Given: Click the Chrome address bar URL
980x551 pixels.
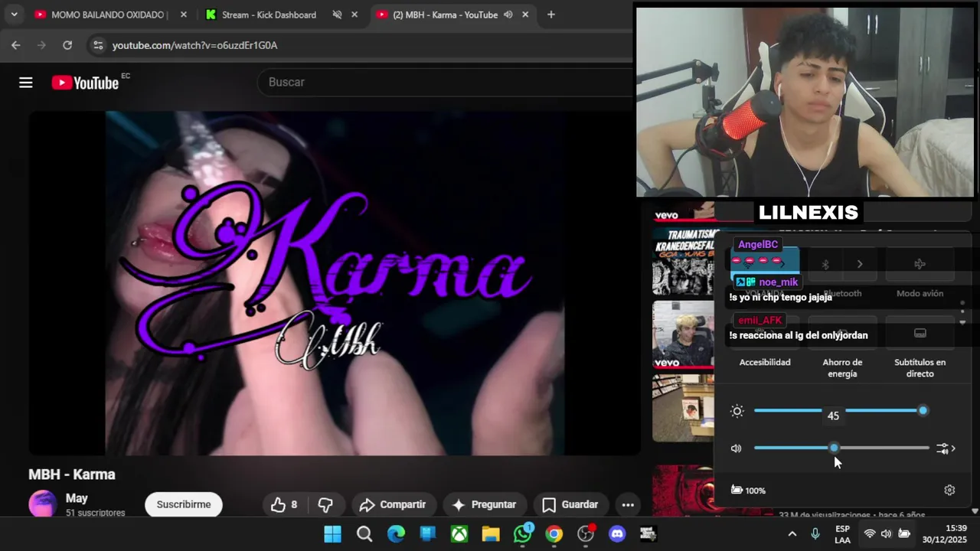Looking at the screenshot, I should 194,45.
